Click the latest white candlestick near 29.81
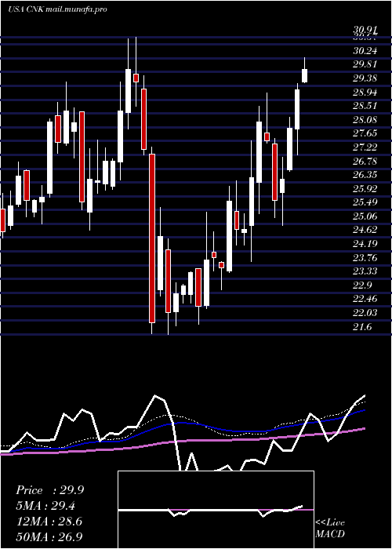Image resolution: width=392 pixels, height=549 pixels. point(304,75)
